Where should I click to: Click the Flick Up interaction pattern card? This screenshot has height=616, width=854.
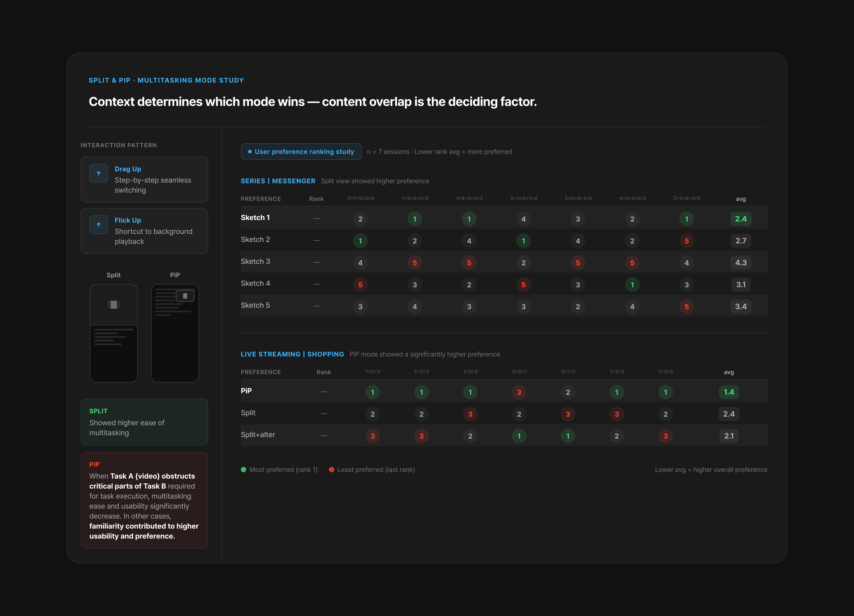tap(145, 231)
